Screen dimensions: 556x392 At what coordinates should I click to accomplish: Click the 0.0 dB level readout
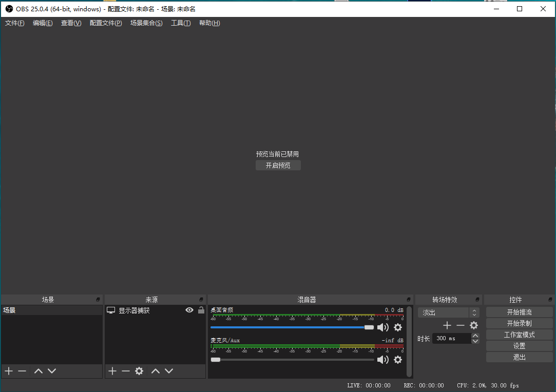(x=394, y=310)
